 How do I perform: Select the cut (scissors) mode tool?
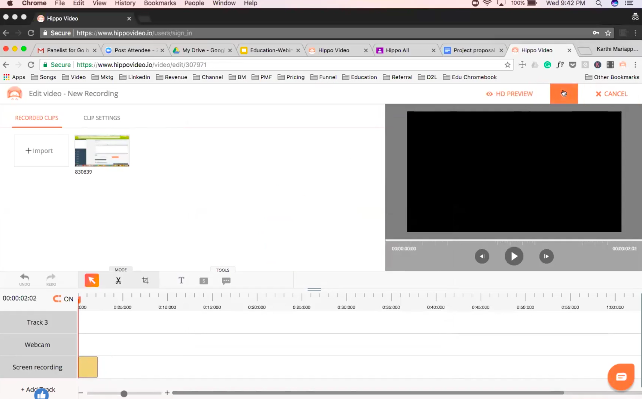(x=118, y=281)
